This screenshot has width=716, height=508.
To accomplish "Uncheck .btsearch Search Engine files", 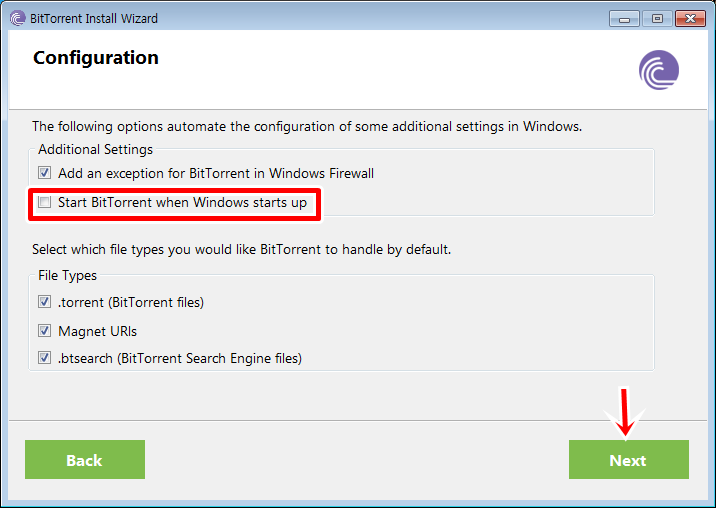I will click(44, 358).
